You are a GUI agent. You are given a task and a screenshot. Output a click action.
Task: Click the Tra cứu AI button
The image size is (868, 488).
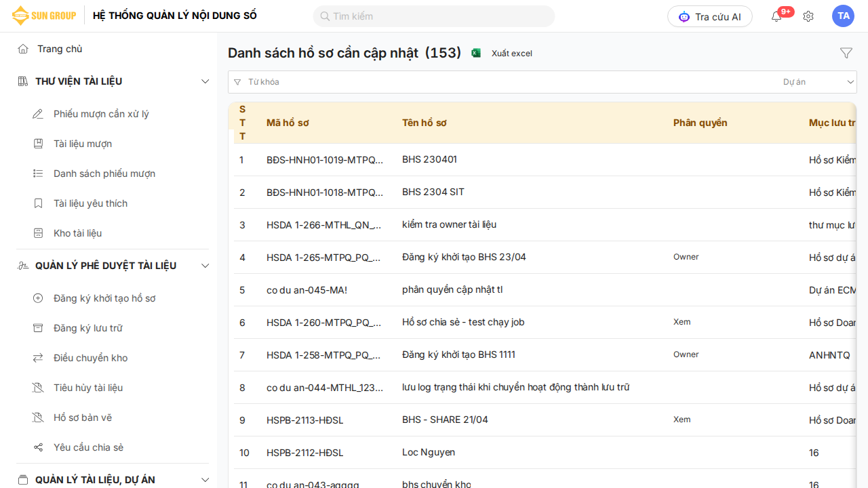coord(709,16)
